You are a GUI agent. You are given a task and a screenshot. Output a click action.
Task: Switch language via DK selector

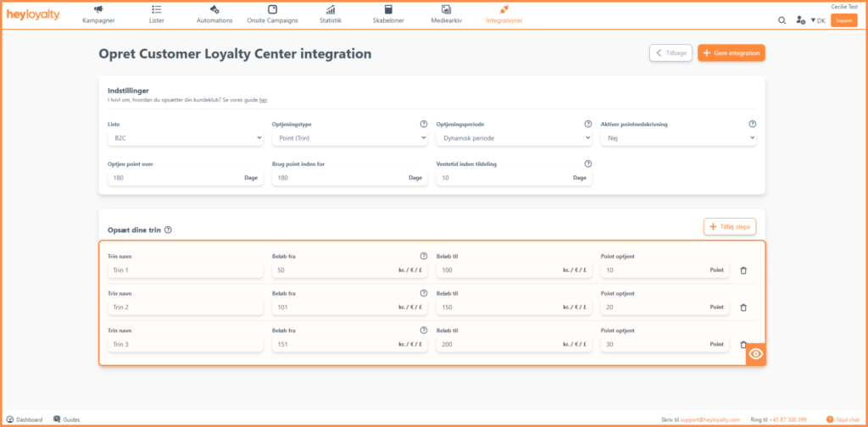818,20
